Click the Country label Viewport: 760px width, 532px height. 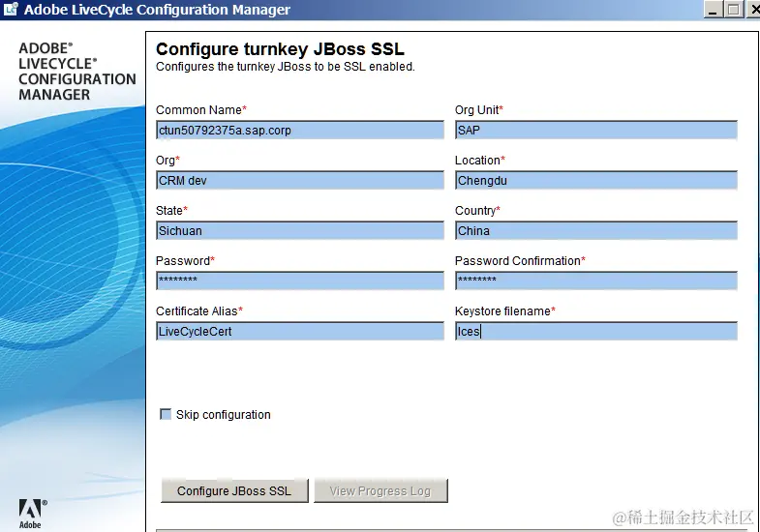tap(477, 211)
